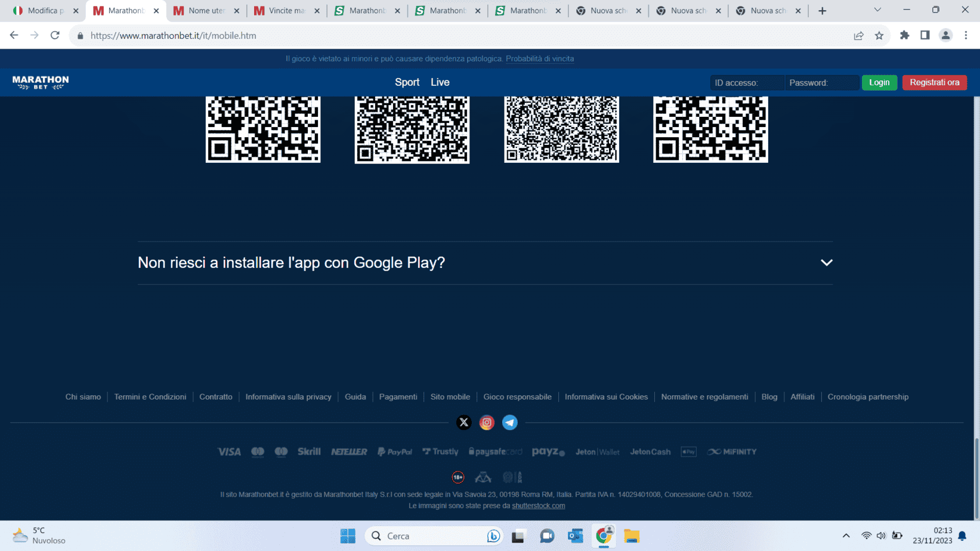Open the Chi siamo footer link

click(x=83, y=397)
